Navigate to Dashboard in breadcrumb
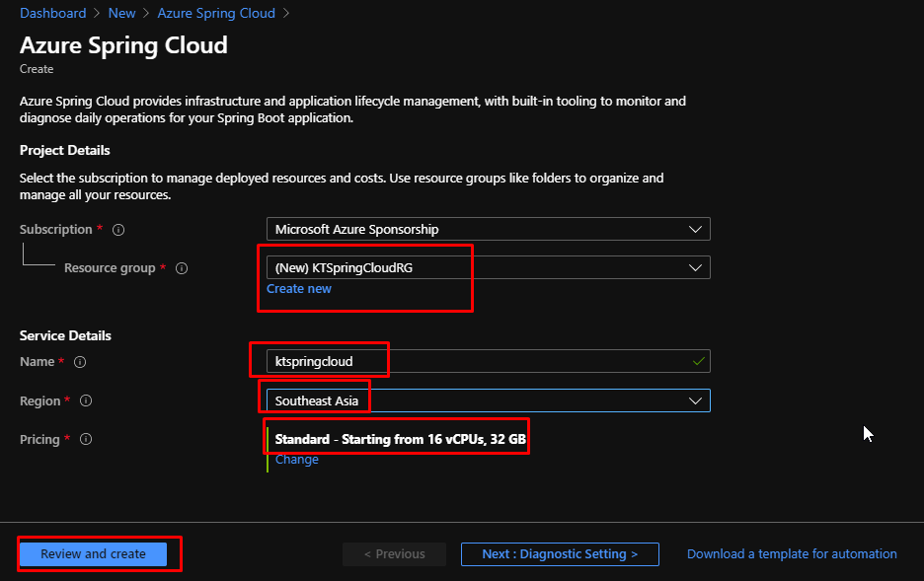Viewport: 924px width, 581px height. tap(52, 14)
